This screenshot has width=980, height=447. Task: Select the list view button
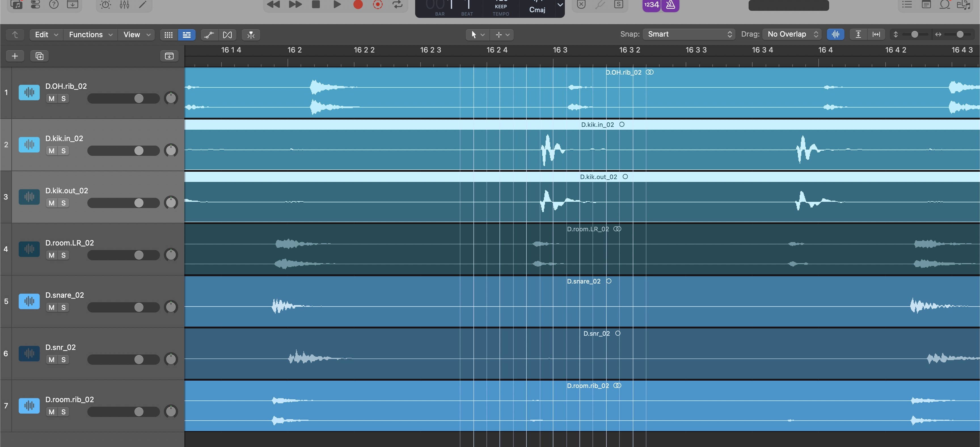point(187,35)
